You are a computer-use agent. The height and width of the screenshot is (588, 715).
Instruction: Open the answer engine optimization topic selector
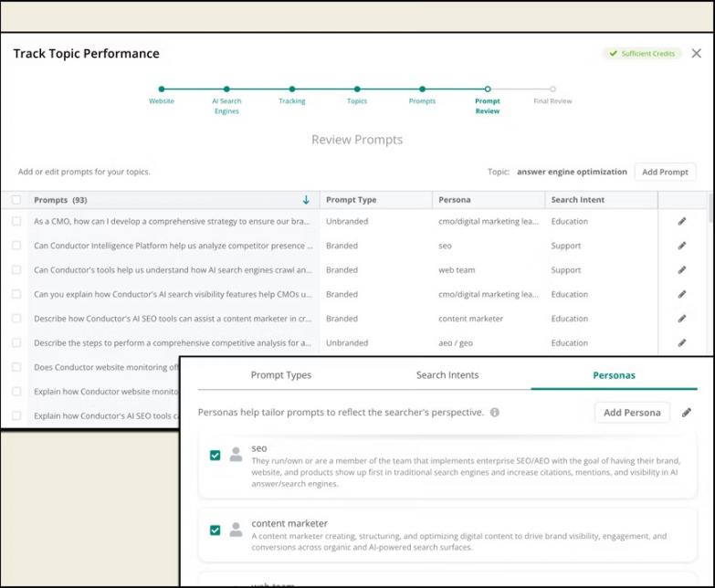[x=572, y=172]
